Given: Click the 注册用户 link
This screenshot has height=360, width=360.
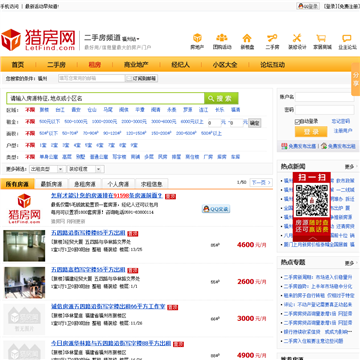Looking at the screenshot, I should (x=343, y=131).
